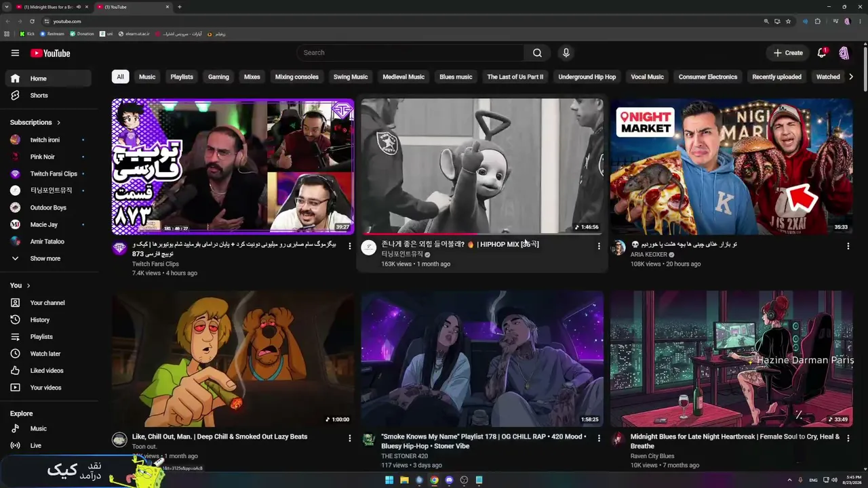Select the Music filter chip
The height and width of the screenshot is (488, 868).
tap(147, 77)
